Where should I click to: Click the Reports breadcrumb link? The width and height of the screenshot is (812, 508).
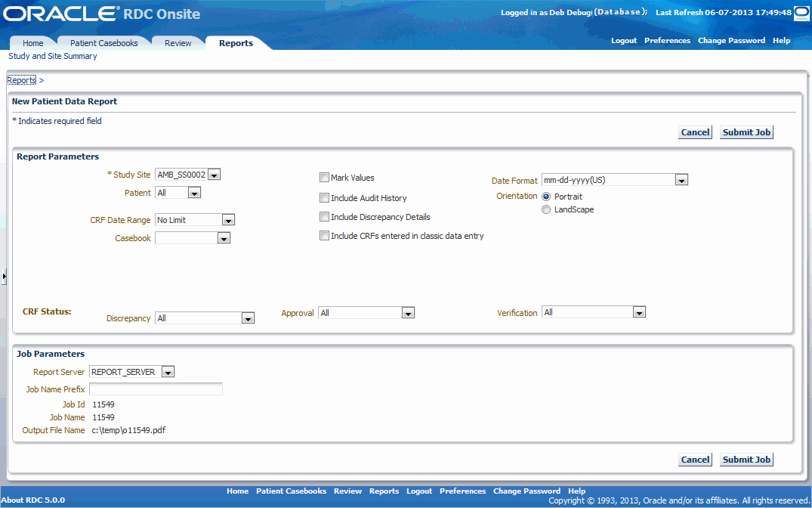tap(22, 80)
